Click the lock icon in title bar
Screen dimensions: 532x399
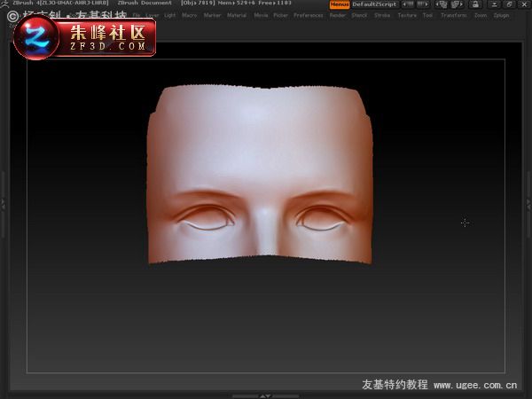[475, 4]
